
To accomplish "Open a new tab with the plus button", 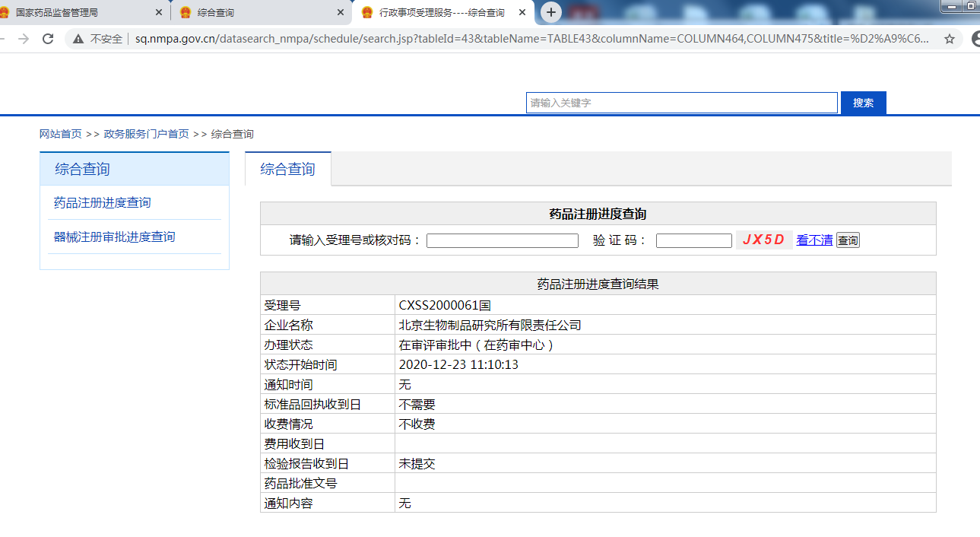I will pyautogui.click(x=551, y=12).
